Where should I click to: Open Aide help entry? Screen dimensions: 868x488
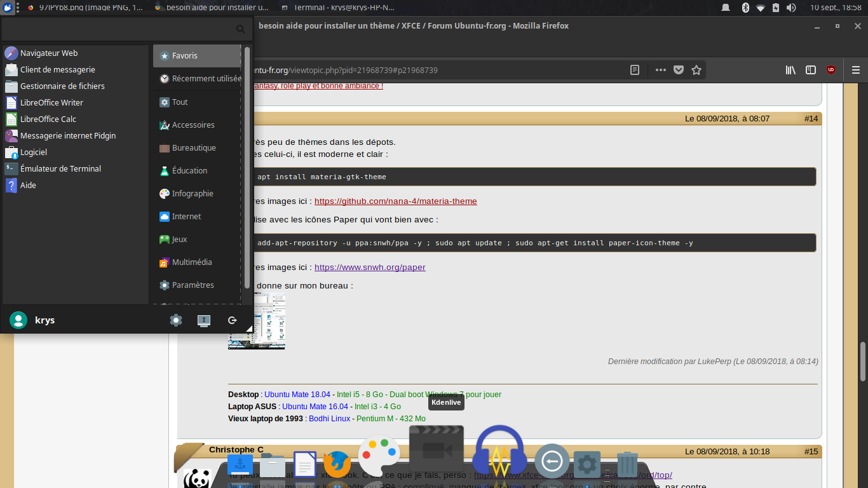76,186
